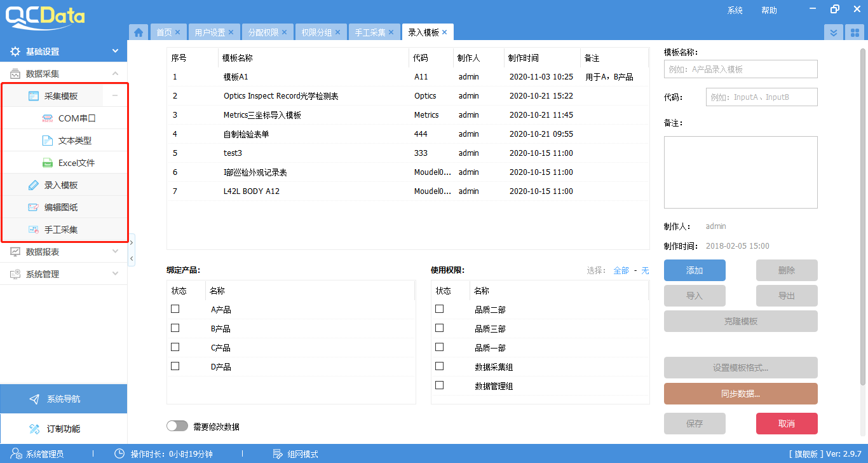Check the 品质一部 permission checkbox
This screenshot has width=868, height=463.
pos(438,347)
